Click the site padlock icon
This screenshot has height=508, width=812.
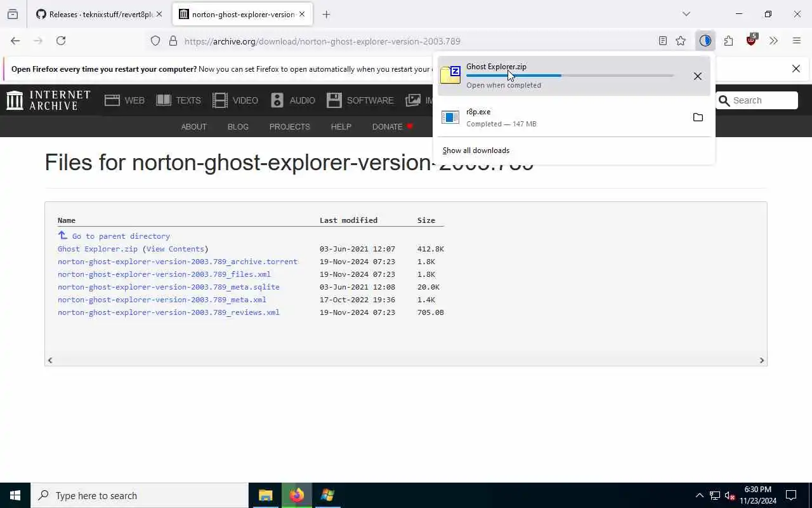(173, 41)
